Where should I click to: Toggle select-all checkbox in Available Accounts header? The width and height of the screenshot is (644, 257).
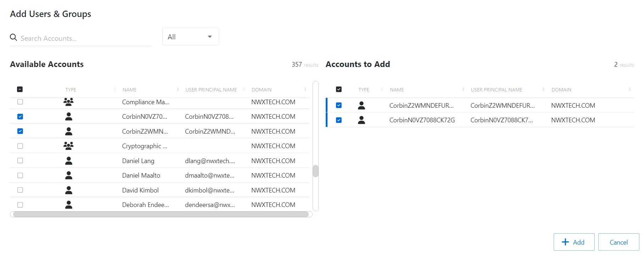[x=20, y=89]
